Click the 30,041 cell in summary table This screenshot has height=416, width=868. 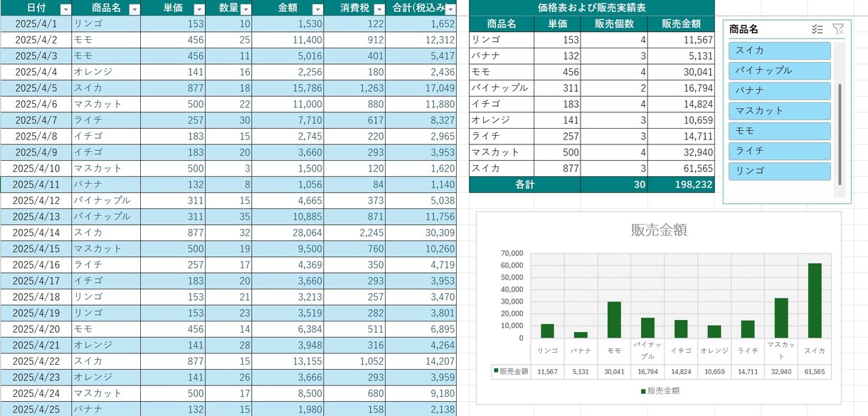click(681, 72)
